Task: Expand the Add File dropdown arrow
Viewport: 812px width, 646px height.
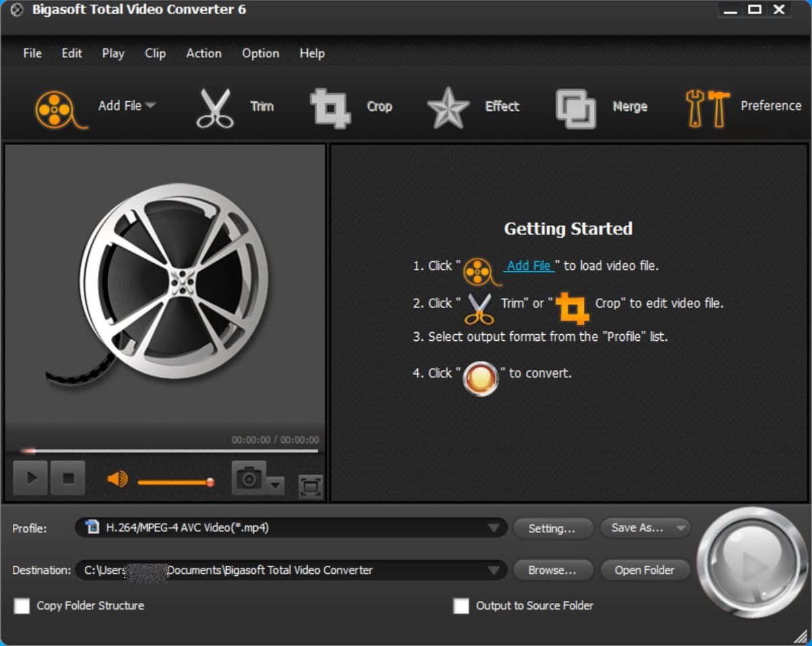Action: coord(151,105)
